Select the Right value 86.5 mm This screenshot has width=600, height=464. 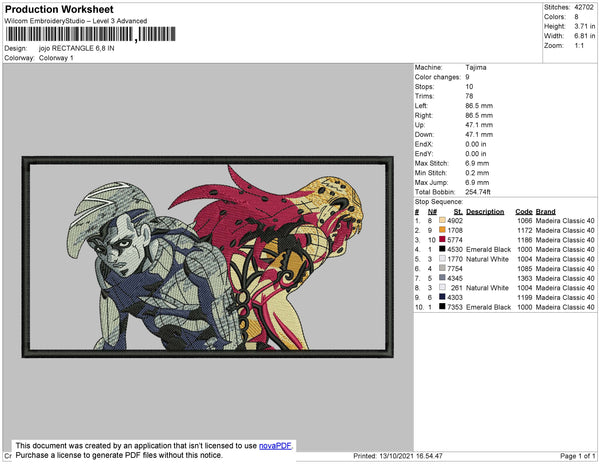coord(479,116)
